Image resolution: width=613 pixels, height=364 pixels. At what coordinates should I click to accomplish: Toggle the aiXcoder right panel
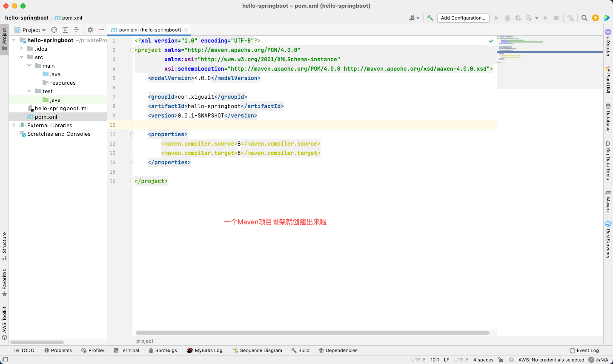point(608,43)
